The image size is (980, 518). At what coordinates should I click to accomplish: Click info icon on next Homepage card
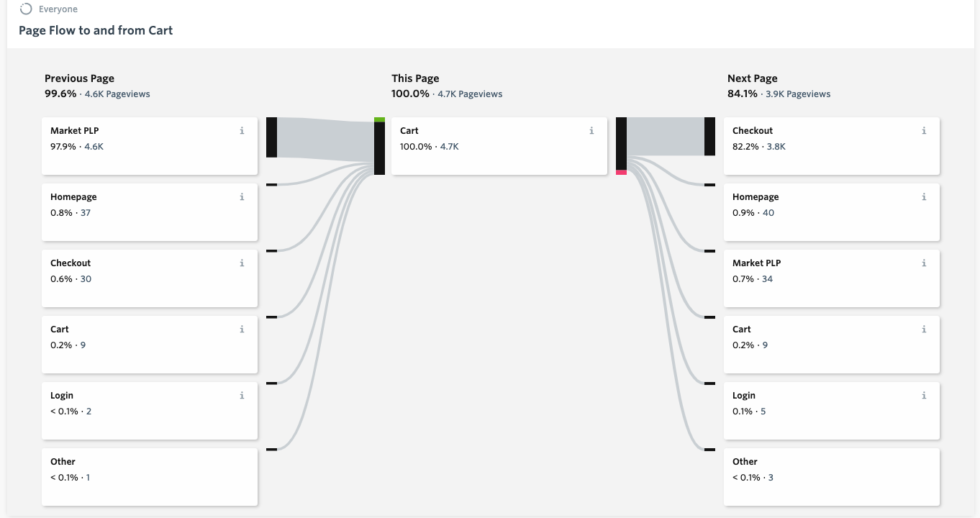[x=924, y=197]
